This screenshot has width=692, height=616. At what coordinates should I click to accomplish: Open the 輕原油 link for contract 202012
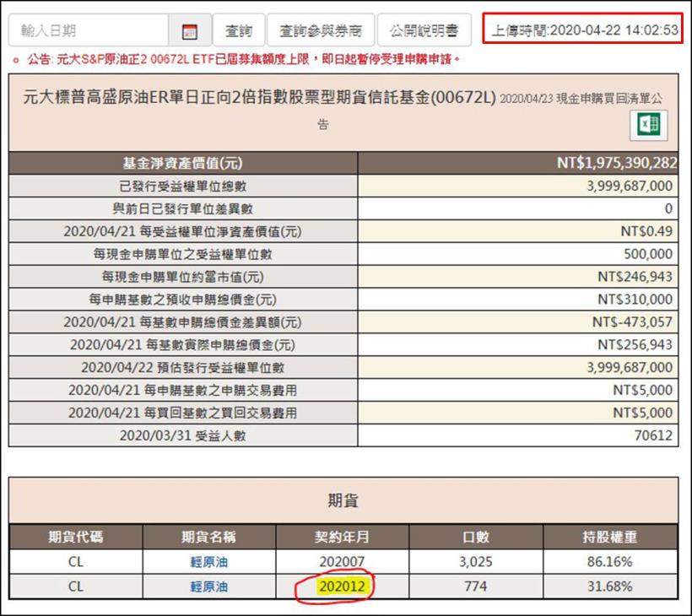point(208,586)
